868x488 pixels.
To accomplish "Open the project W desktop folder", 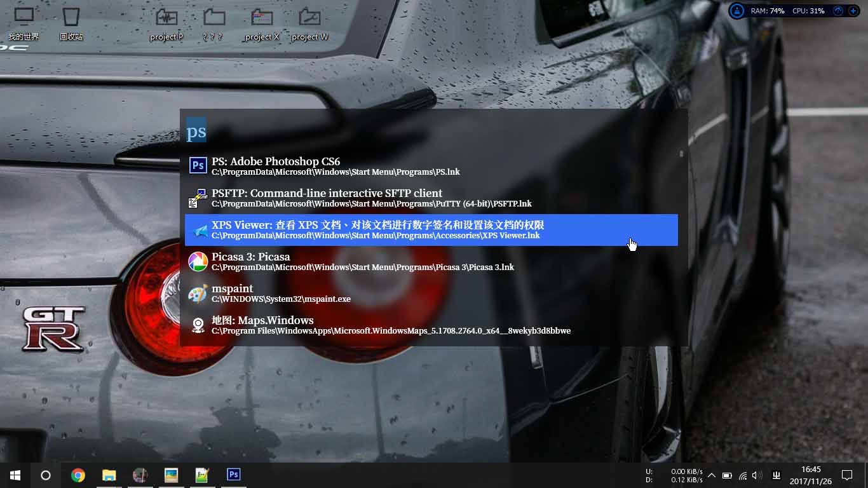I will coord(309,24).
